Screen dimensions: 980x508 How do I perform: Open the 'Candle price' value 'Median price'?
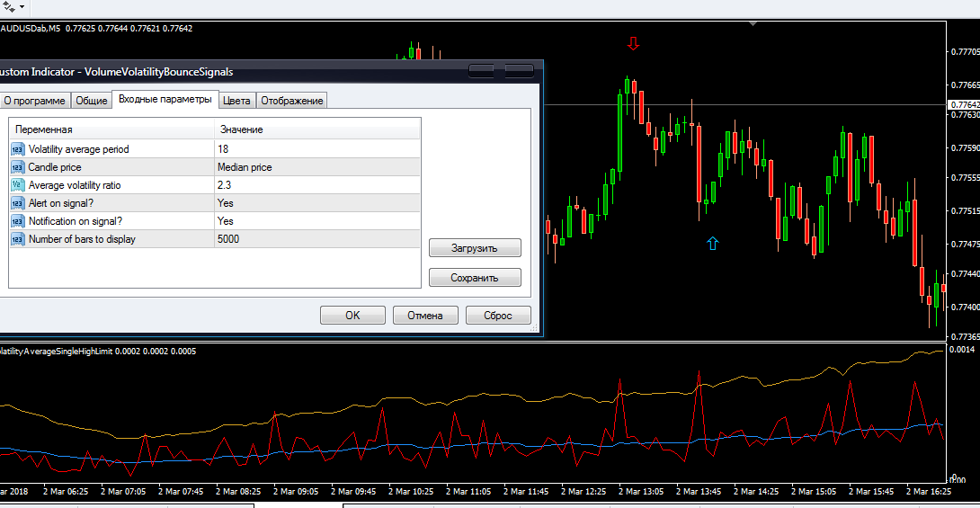[x=317, y=167]
